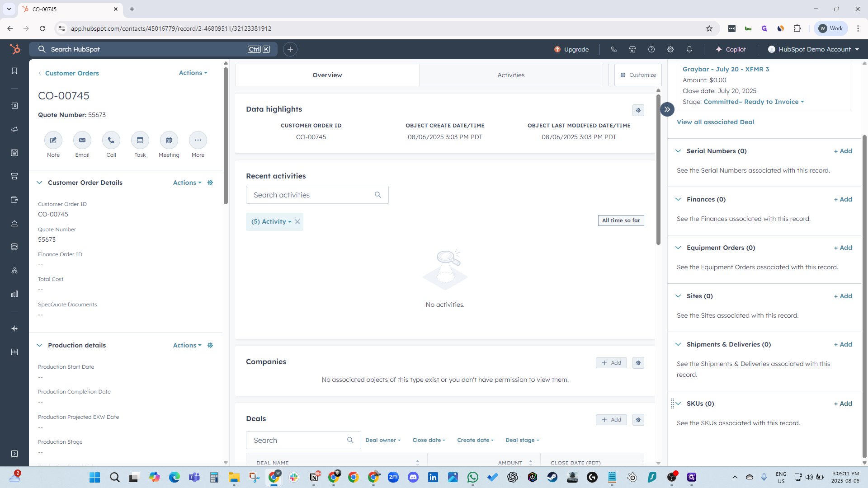Open HubSpot notifications bell

(x=689, y=49)
